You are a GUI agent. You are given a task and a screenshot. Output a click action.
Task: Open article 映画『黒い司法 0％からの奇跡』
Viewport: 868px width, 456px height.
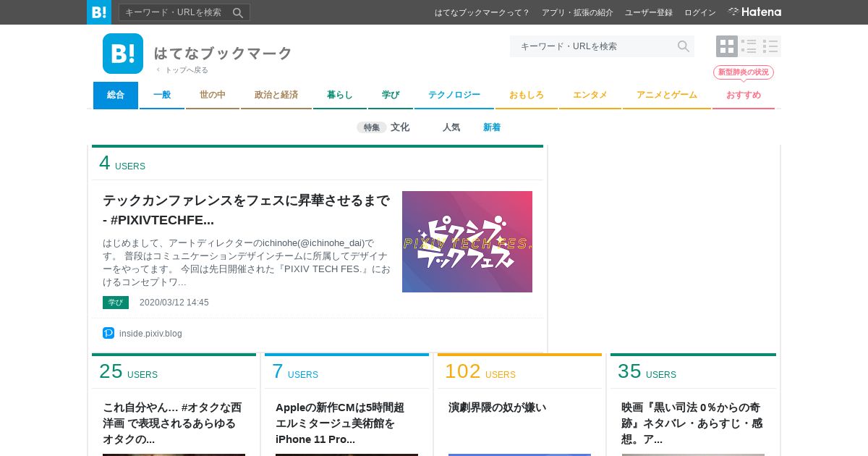click(x=692, y=423)
